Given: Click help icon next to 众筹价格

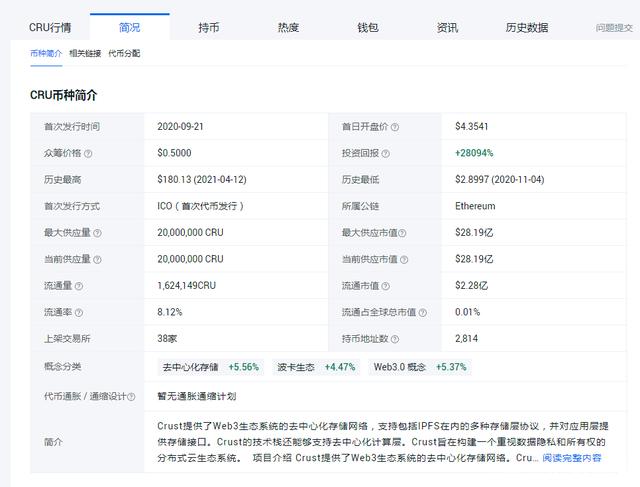Looking at the screenshot, I should (x=88, y=154).
